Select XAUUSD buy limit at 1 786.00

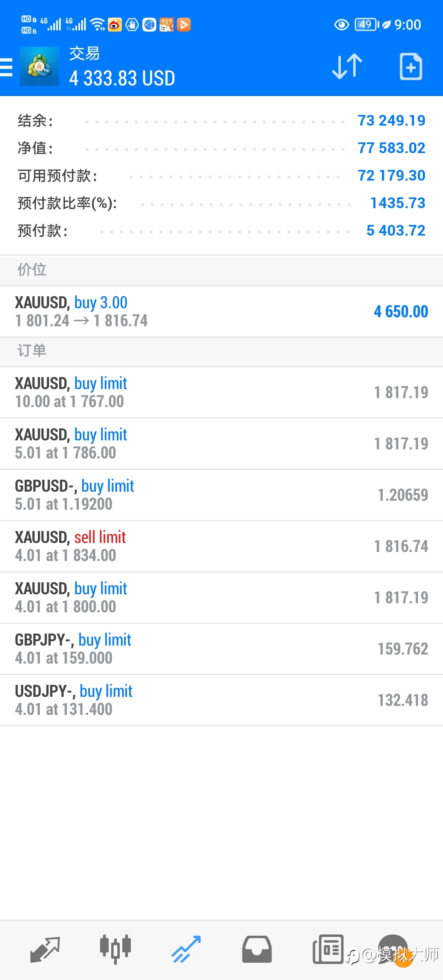point(221,444)
